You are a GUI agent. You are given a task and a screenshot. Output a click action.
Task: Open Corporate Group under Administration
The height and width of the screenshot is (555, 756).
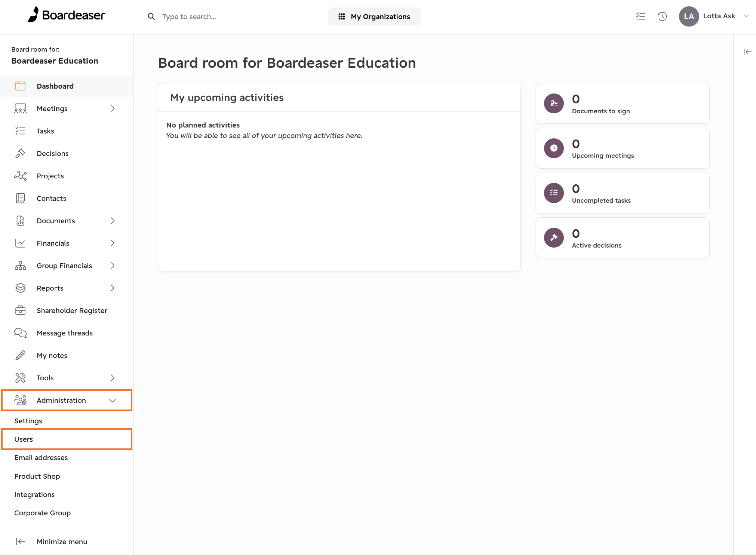42,513
